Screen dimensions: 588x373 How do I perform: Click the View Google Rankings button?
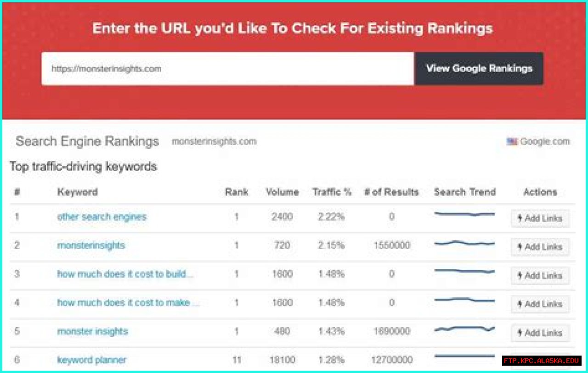(x=479, y=68)
